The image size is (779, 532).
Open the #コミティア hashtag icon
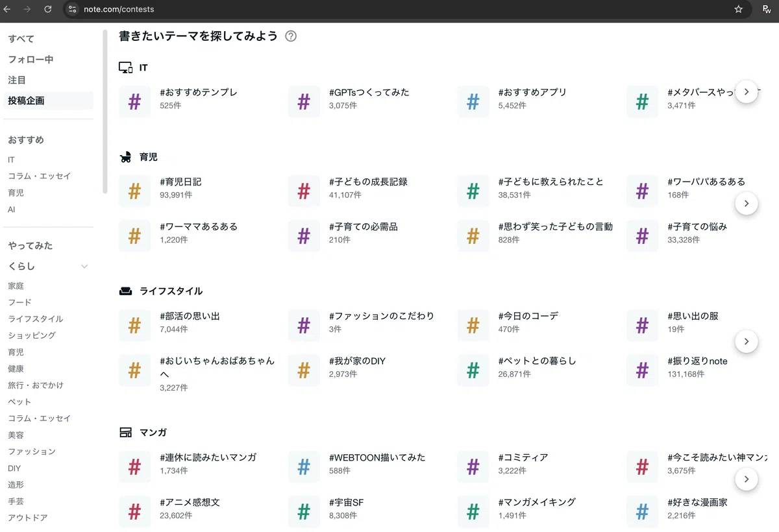click(x=473, y=467)
